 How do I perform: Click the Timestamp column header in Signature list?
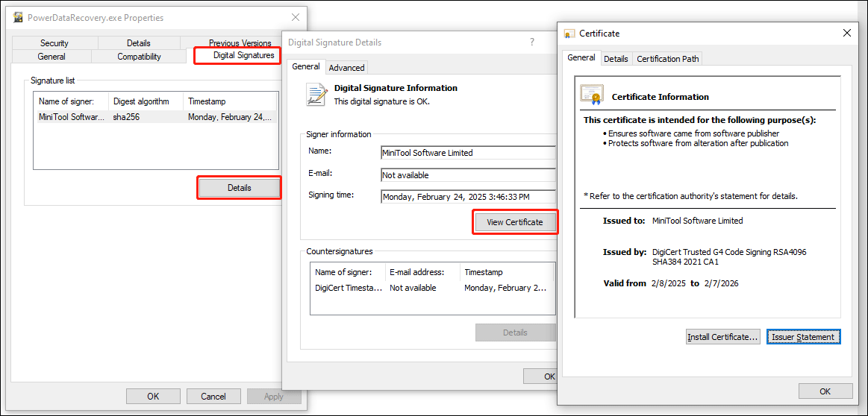230,101
